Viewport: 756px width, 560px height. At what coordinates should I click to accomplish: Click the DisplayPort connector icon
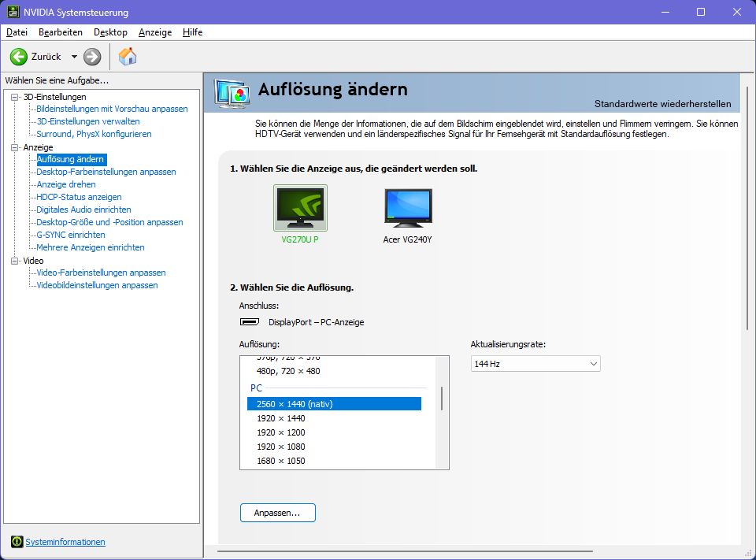coord(250,321)
